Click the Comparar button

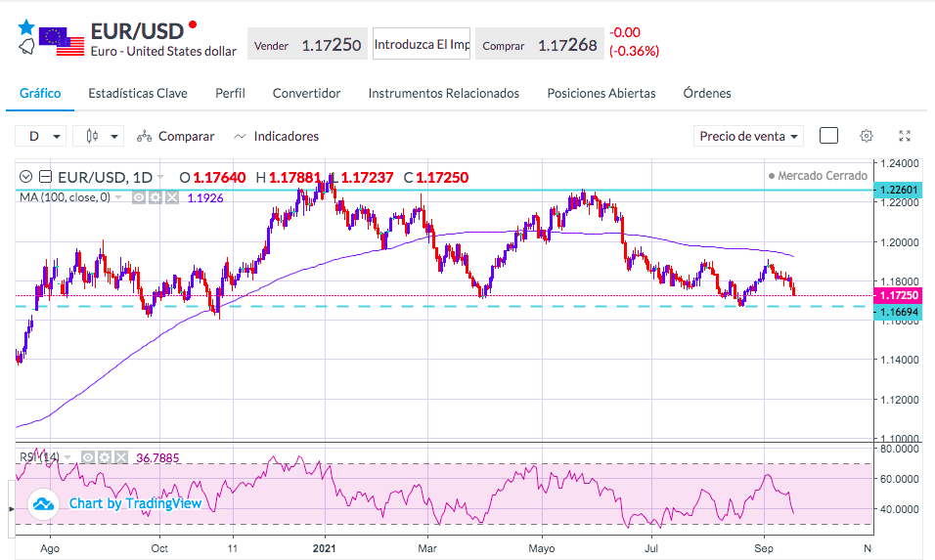coord(175,137)
